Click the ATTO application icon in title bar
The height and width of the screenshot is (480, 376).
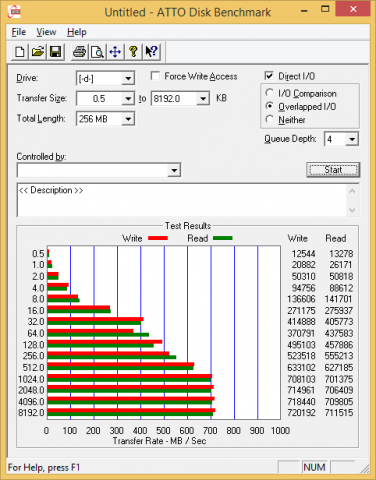tap(15, 12)
